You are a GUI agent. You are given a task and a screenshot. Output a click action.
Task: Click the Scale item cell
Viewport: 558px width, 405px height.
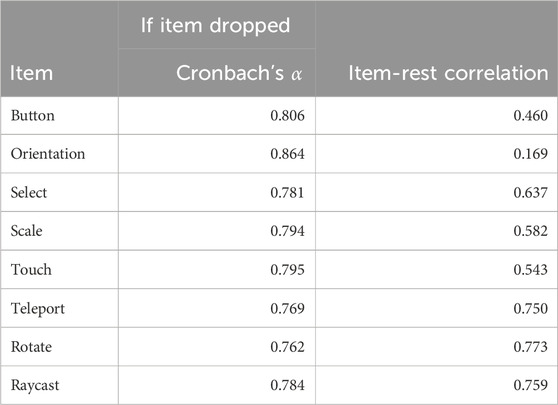[x=27, y=231]
